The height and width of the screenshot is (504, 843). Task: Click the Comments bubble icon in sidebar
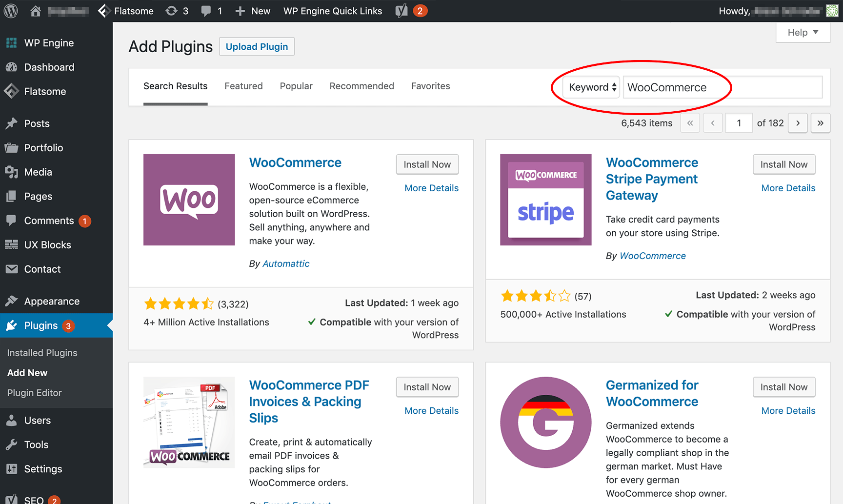(11, 220)
